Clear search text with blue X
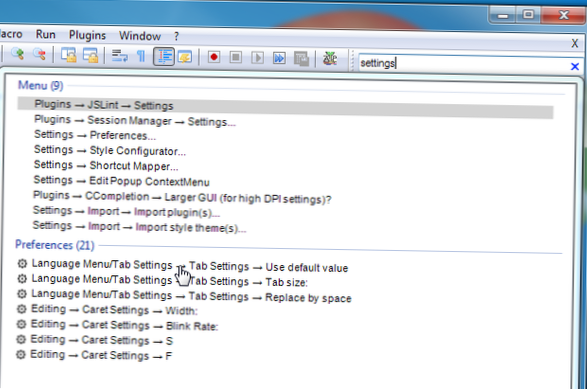 [x=575, y=67]
